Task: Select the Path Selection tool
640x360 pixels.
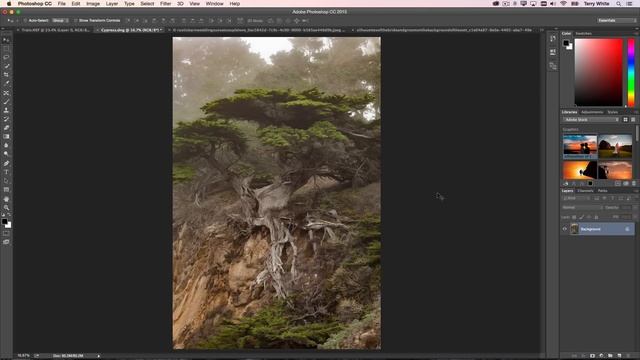Action: point(6,181)
